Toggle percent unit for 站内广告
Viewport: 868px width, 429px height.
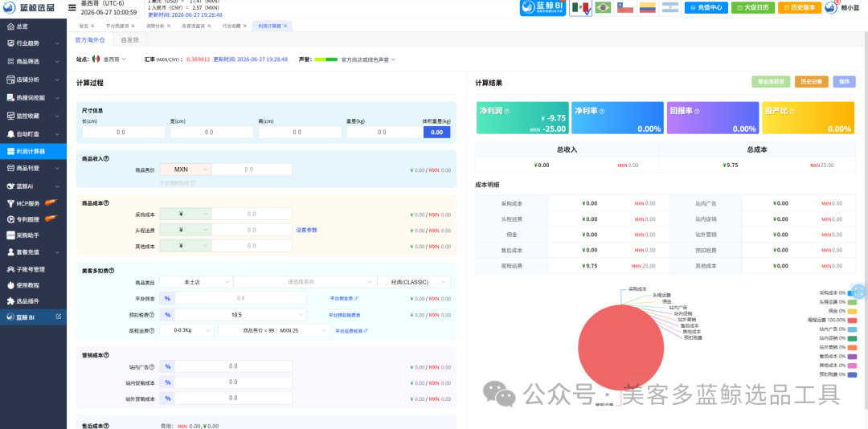pos(167,366)
